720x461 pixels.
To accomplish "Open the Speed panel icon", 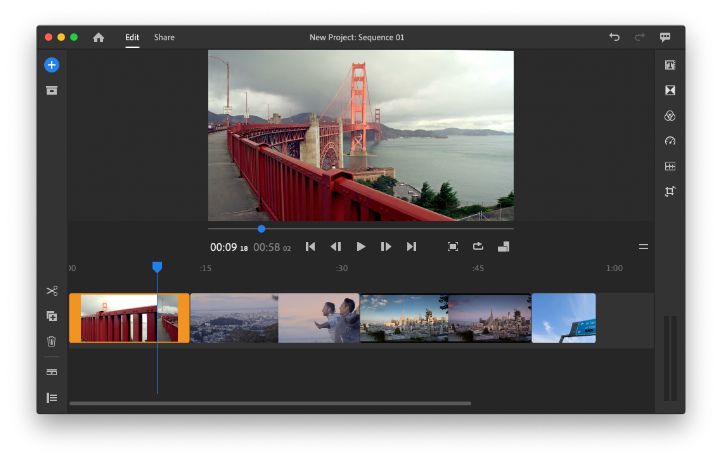I will point(670,141).
